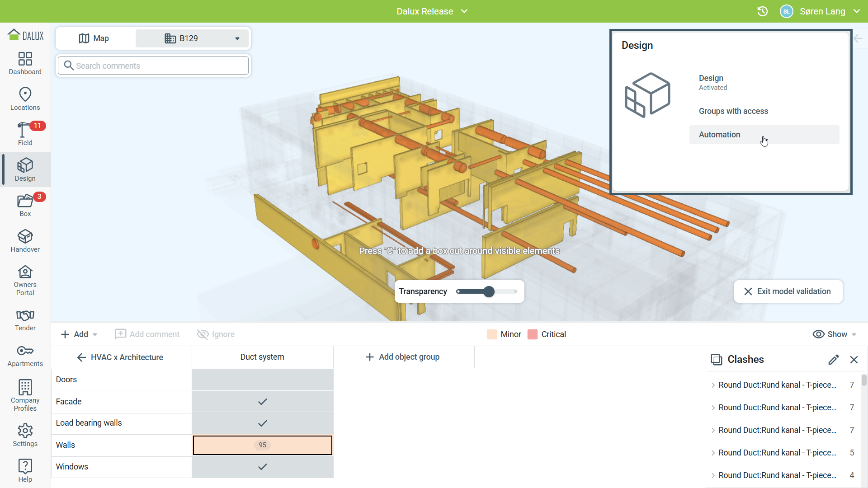Image resolution: width=868 pixels, height=488 pixels.
Task: Click the Dalux logo
Action: coord(26,35)
